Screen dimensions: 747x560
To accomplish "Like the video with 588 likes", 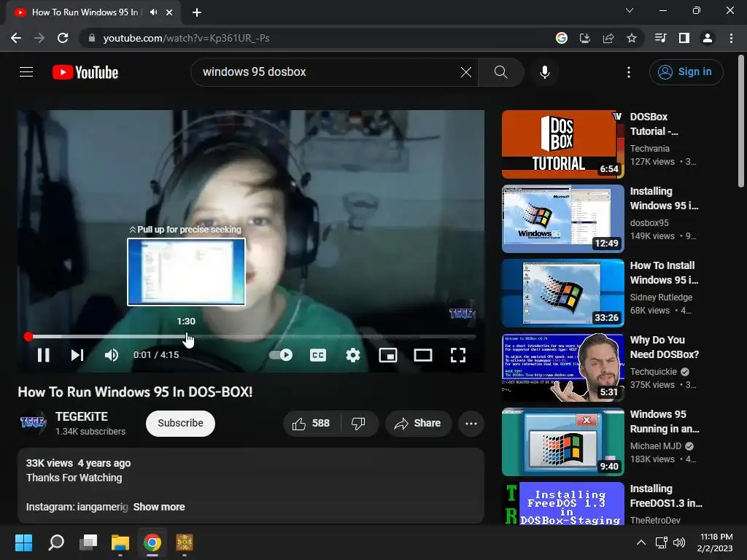I will [x=311, y=423].
